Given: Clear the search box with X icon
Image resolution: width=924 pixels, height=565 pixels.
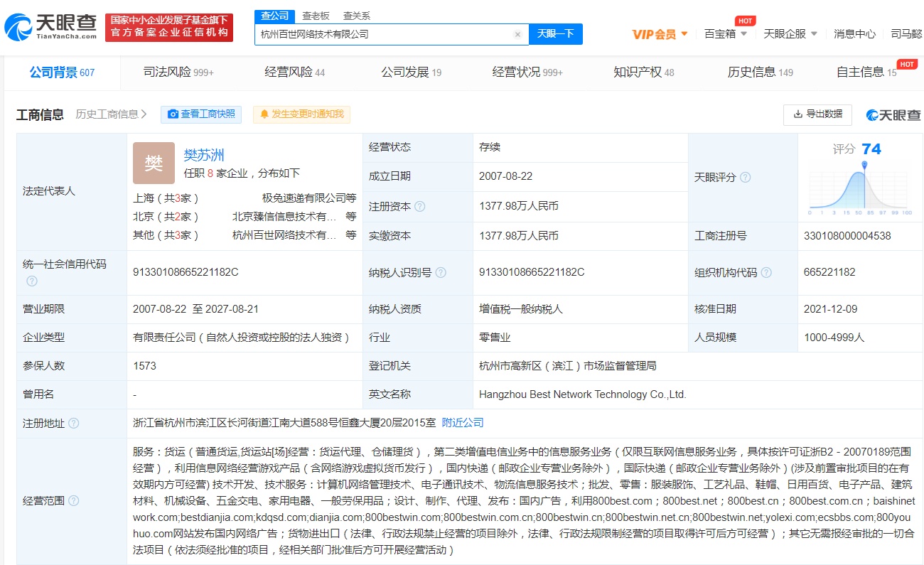Looking at the screenshot, I should (517, 34).
